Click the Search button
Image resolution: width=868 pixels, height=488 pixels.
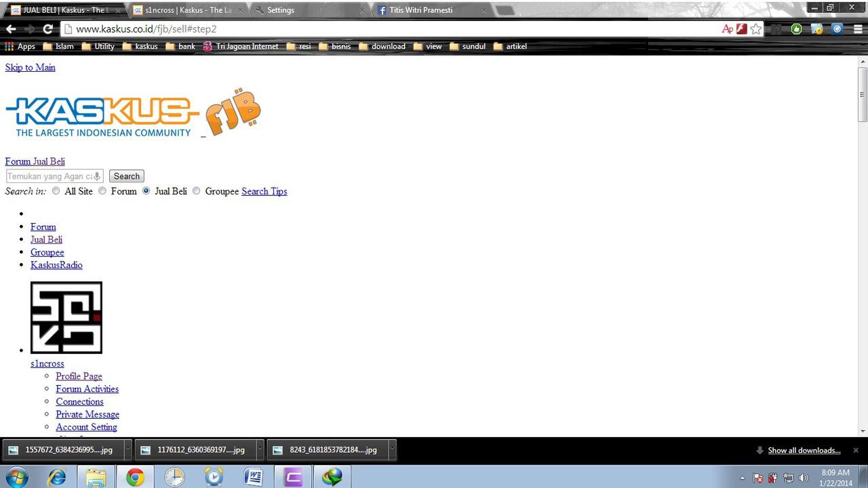click(127, 176)
